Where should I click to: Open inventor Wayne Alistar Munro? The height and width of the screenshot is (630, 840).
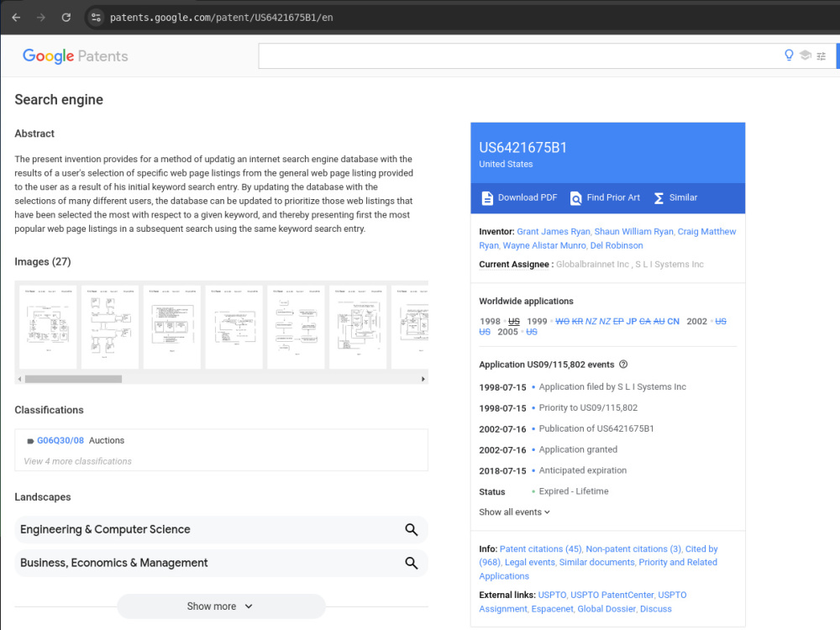543,245
